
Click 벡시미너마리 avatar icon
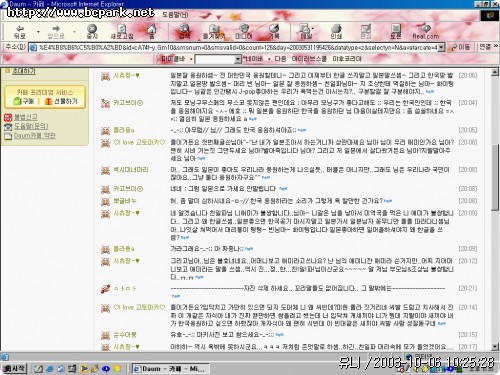105,170
